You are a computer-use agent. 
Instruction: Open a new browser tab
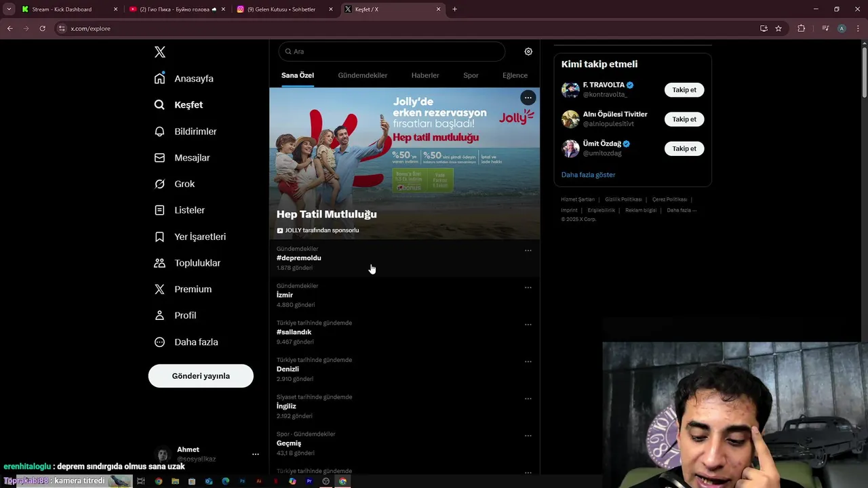(454, 9)
